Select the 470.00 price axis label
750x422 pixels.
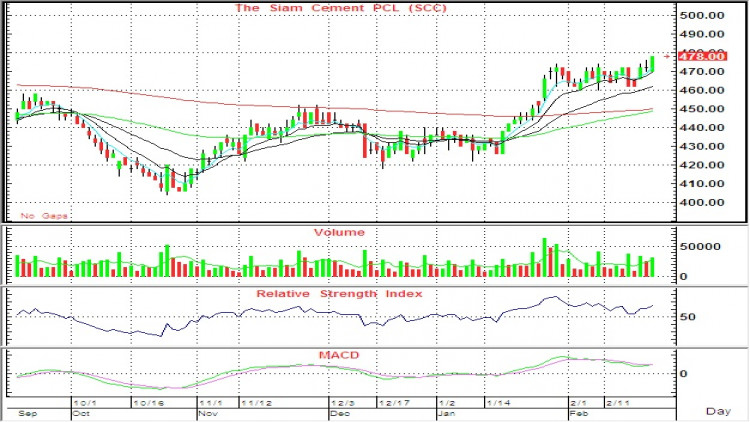[x=702, y=71]
